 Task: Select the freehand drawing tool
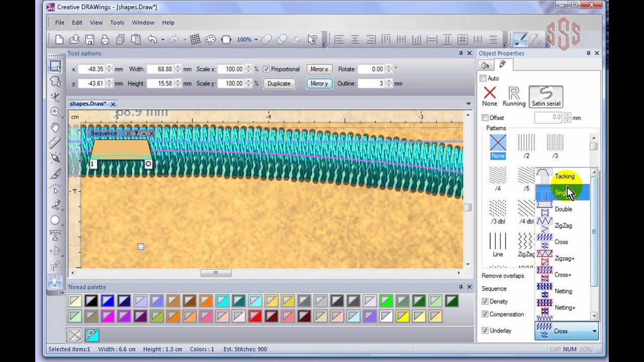point(55,205)
